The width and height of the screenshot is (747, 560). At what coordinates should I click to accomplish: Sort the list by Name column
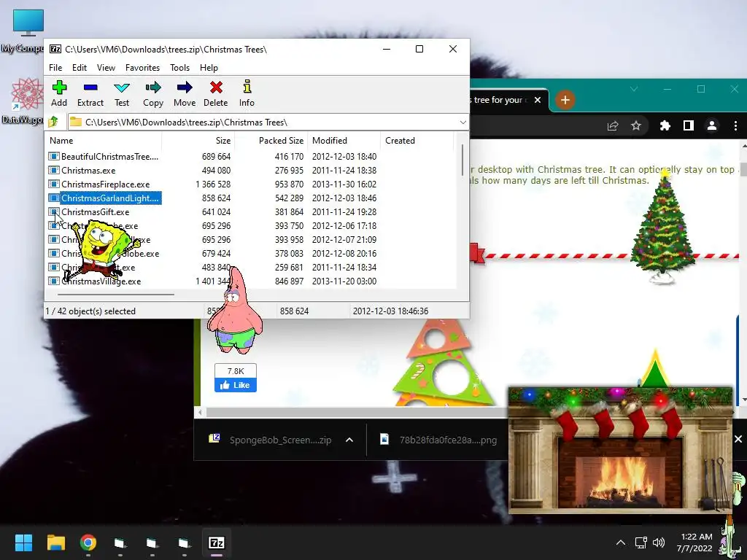pyautogui.click(x=104, y=141)
